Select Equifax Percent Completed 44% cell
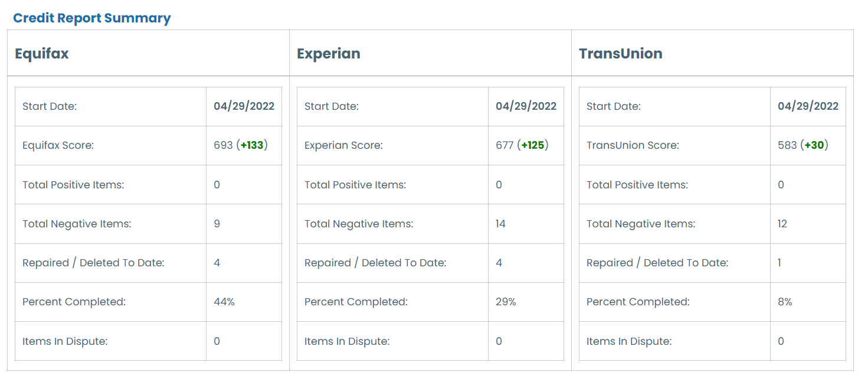The image size is (868, 385). coord(244,302)
